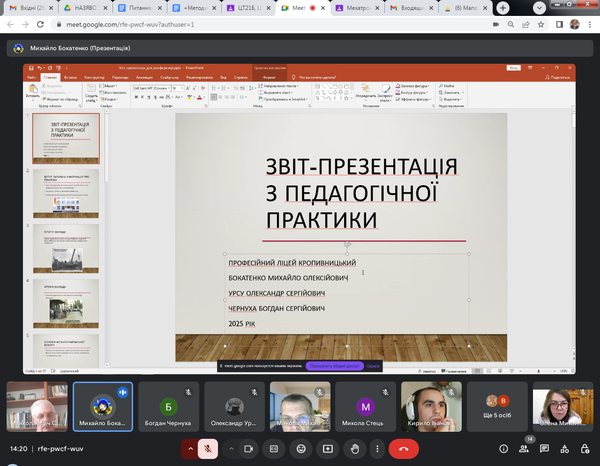
Task: Toggle camera in the Meet toolbar
Action: (x=250, y=449)
